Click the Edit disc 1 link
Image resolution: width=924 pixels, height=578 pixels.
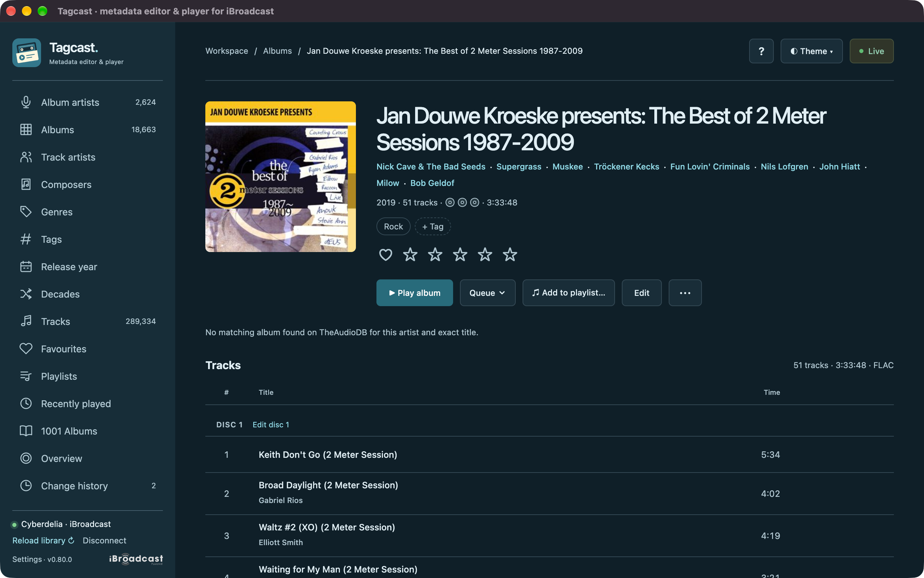[x=271, y=425]
